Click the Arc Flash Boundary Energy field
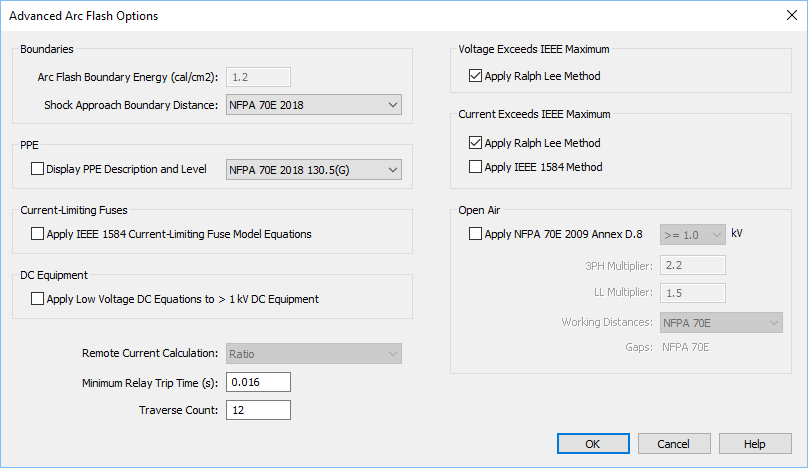This screenshot has height=468, width=808. pos(258,77)
